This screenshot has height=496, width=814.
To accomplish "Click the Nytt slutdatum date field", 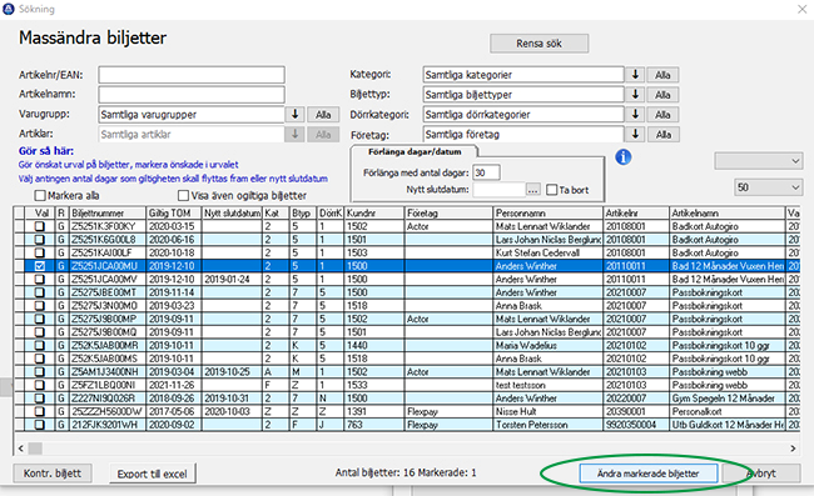I will pyautogui.click(x=499, y=190).
